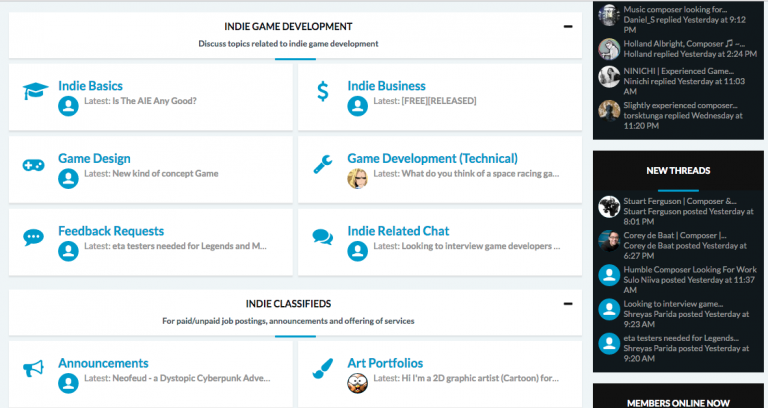Click the Art Portfolios latest poster avatar
Viewport: 768px width, 408px height.
point(357,382)
